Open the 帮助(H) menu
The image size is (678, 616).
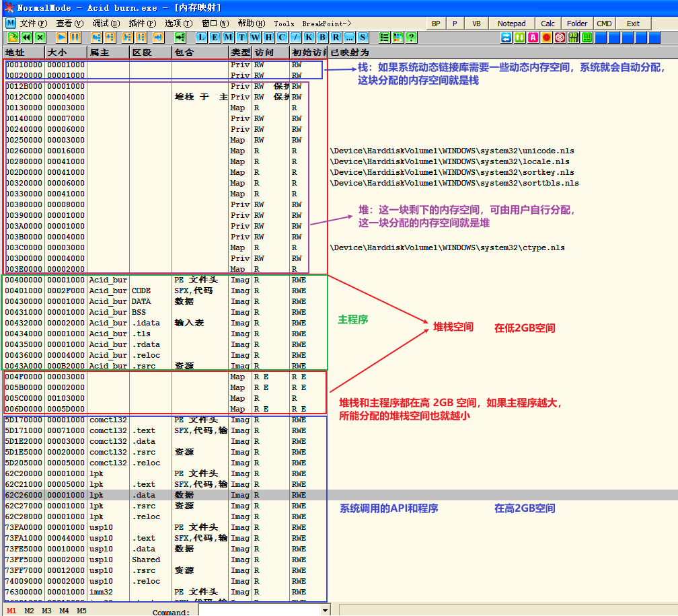(x=252, y=24)
